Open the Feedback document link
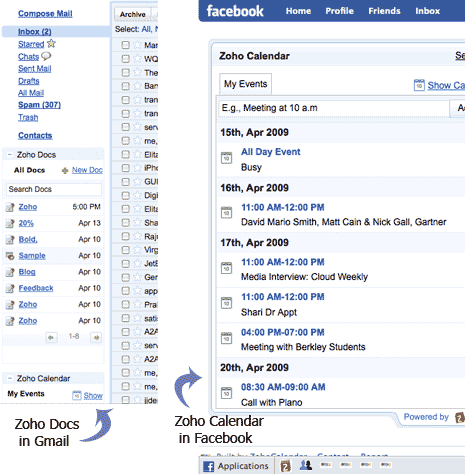This screenshot has height=474, width=465. point(36,288)
